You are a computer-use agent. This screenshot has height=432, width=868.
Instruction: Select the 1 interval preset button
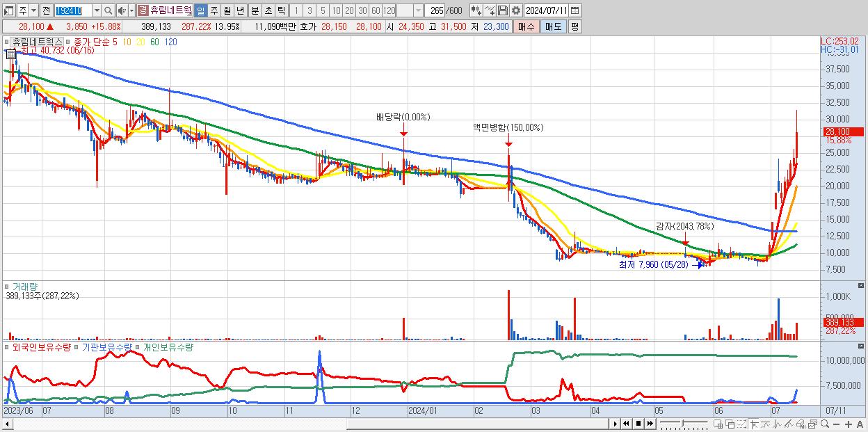(296, 10)
